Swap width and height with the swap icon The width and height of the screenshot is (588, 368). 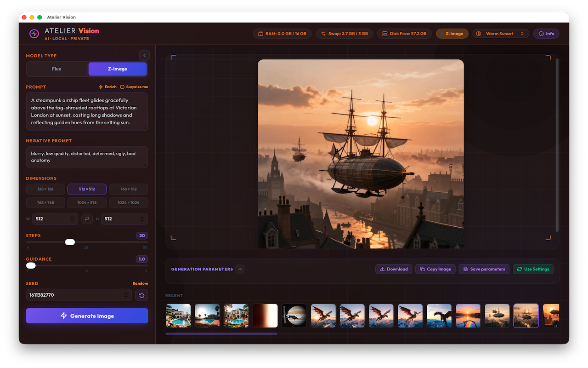point(87,219)
